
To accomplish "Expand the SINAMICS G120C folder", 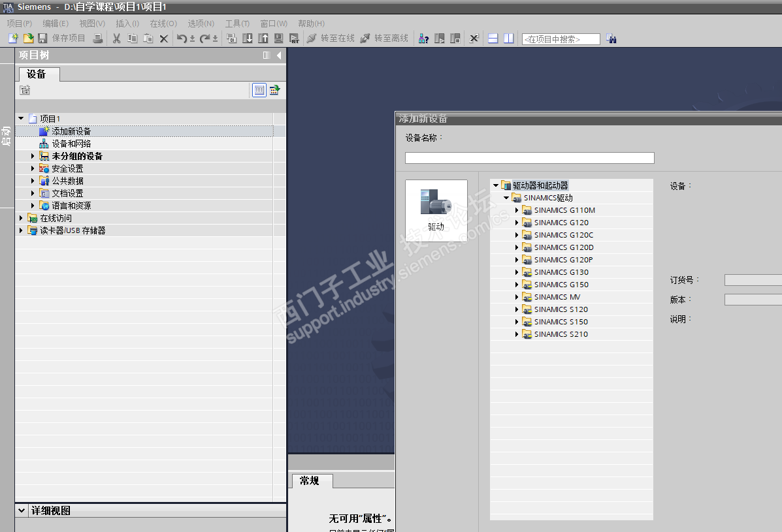I will pyautogui.click(x=517, y=234).
